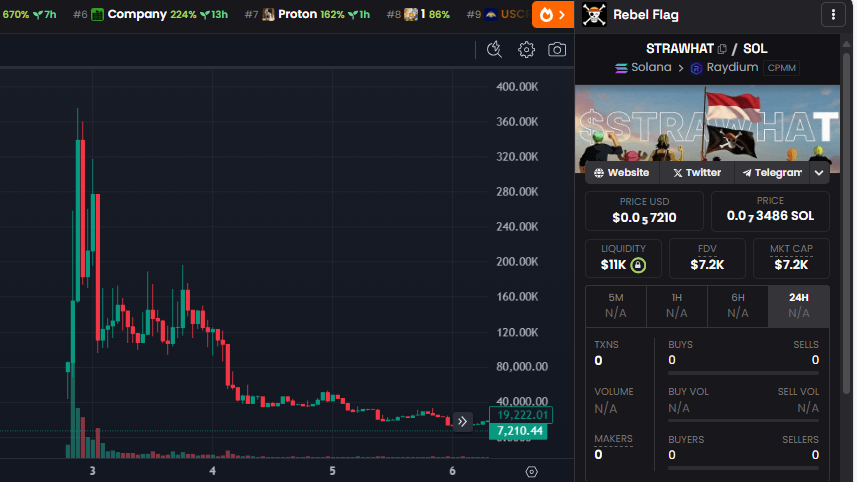
Task: Click the Solana chain logo
Action: click(x=621, y=68)
